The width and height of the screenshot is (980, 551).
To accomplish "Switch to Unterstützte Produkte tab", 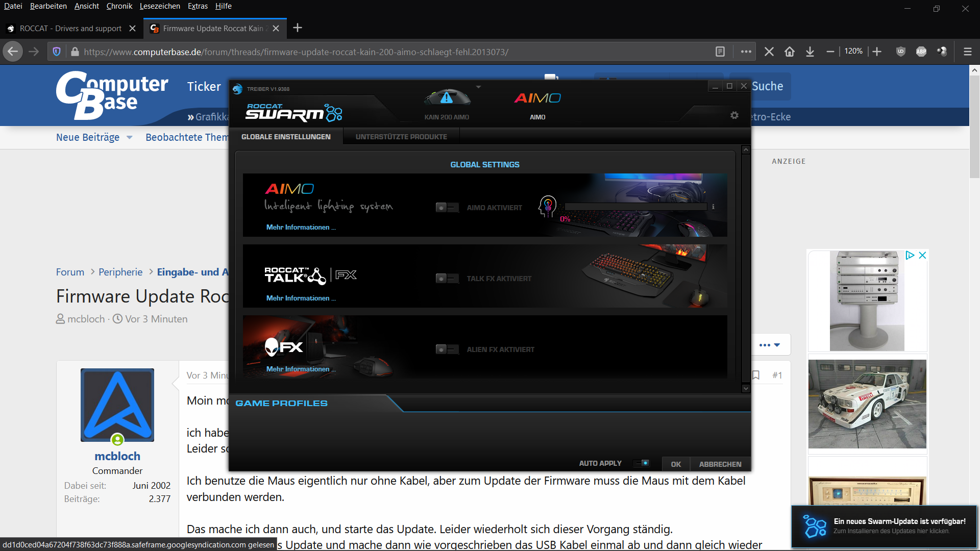I will [401, 137].
